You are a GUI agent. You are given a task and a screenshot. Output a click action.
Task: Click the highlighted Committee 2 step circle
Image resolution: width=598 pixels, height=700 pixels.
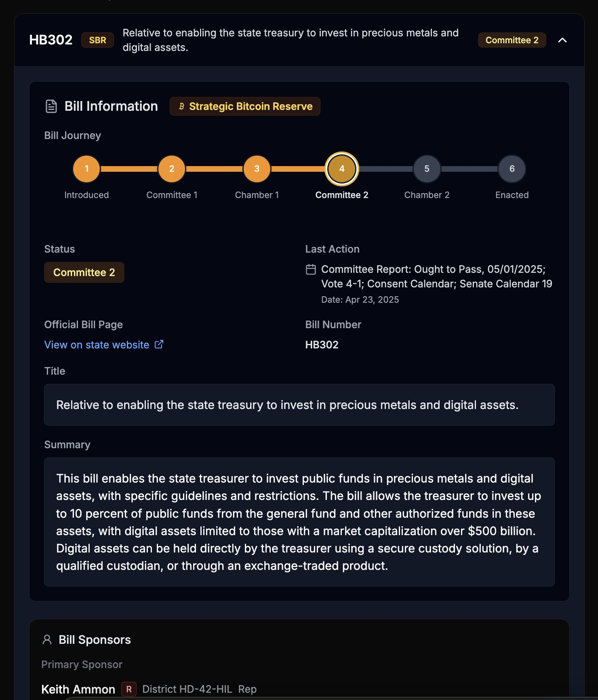click(x=341, y=169)
